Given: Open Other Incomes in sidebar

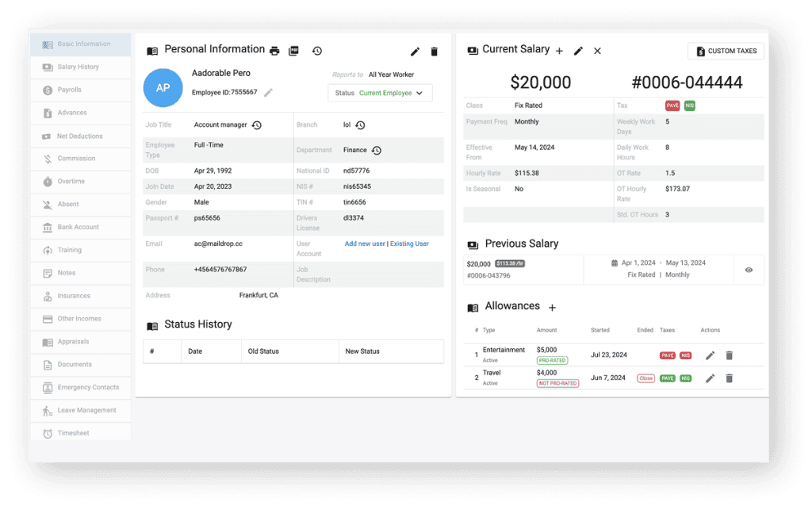Looking at the screenshot, I should (x=80, y=319).
